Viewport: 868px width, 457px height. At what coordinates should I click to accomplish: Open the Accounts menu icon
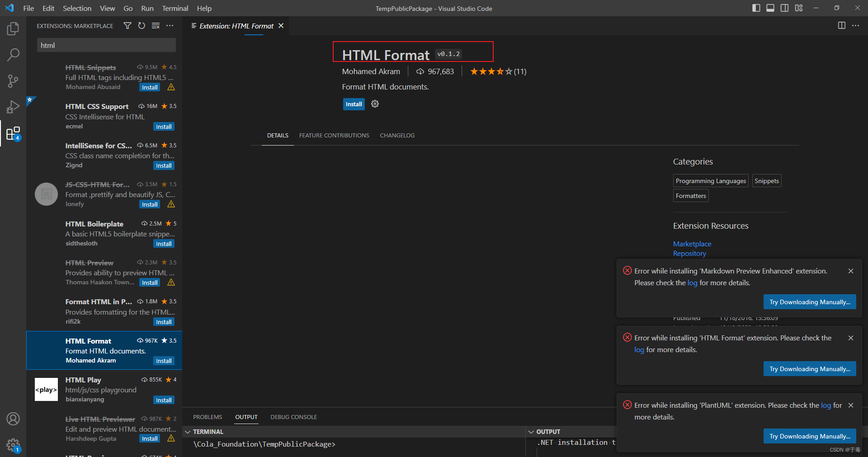[x=13, y=419]
